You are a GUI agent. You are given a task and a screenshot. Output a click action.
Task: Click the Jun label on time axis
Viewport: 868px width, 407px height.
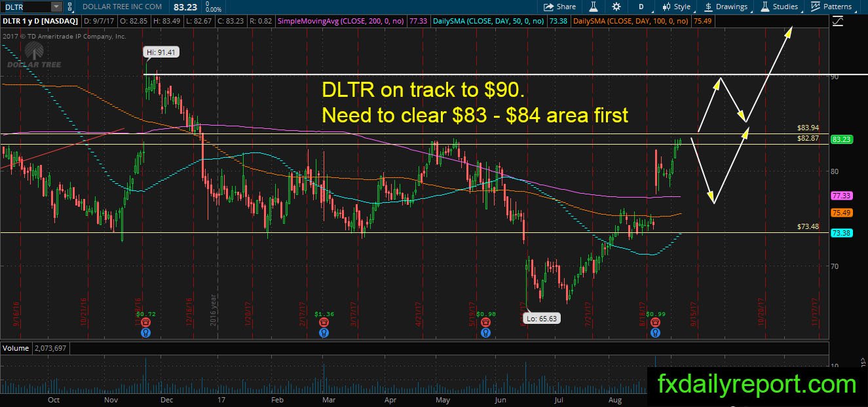click(502, 399)
